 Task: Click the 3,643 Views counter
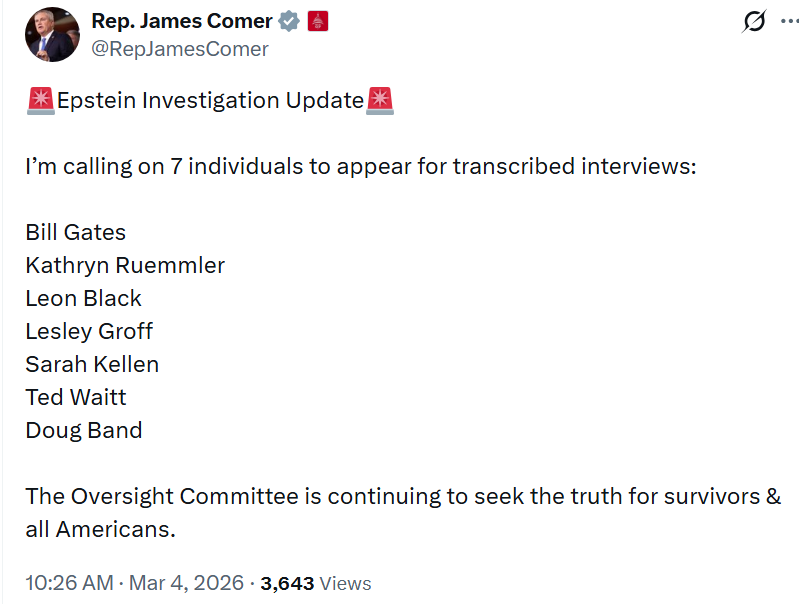tap(315, 583)
